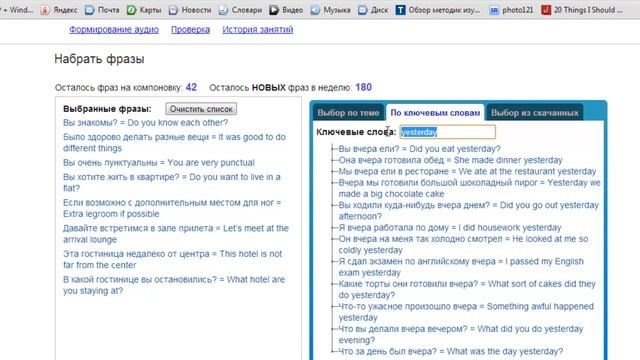
Task: Add result 'Мы вчера ели в ресторане'
Action: coord(467,171)
